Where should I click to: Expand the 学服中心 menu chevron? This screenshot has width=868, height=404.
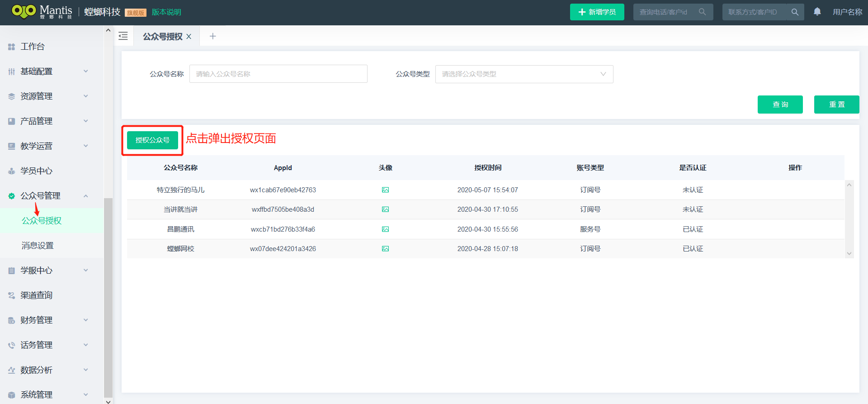point(85,271)
